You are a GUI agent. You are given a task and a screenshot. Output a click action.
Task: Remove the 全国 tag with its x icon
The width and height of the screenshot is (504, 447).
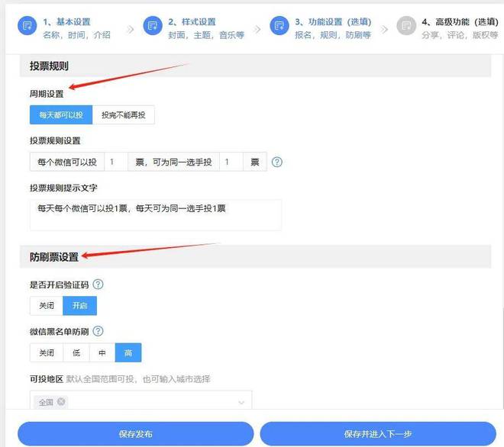(61, 402)
